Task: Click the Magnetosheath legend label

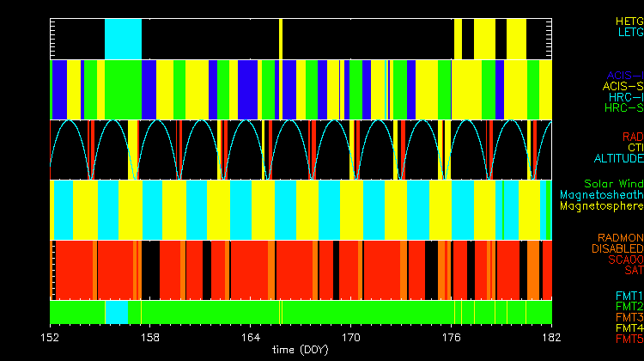Action: coord(601,195)
